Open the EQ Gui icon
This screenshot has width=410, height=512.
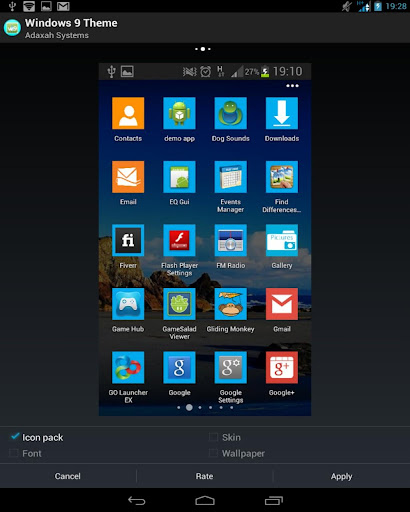click(x=179, y=177)
